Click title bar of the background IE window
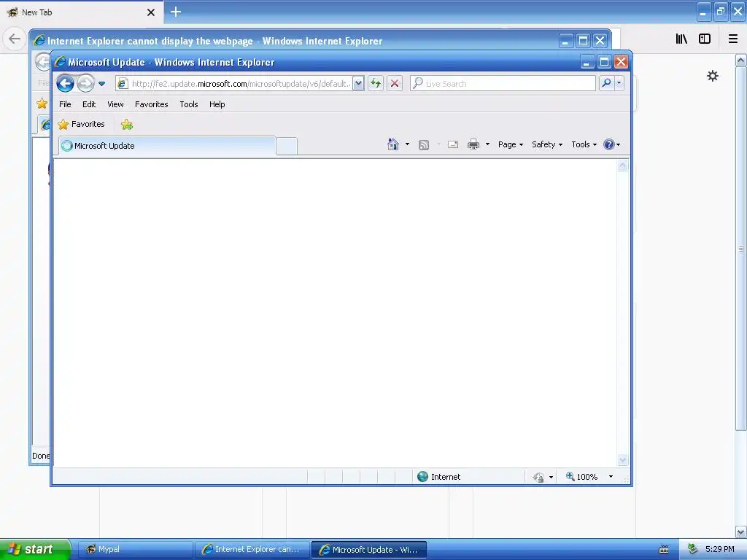Viewport: 747px width, 560px height. click(x=295, y=41)
